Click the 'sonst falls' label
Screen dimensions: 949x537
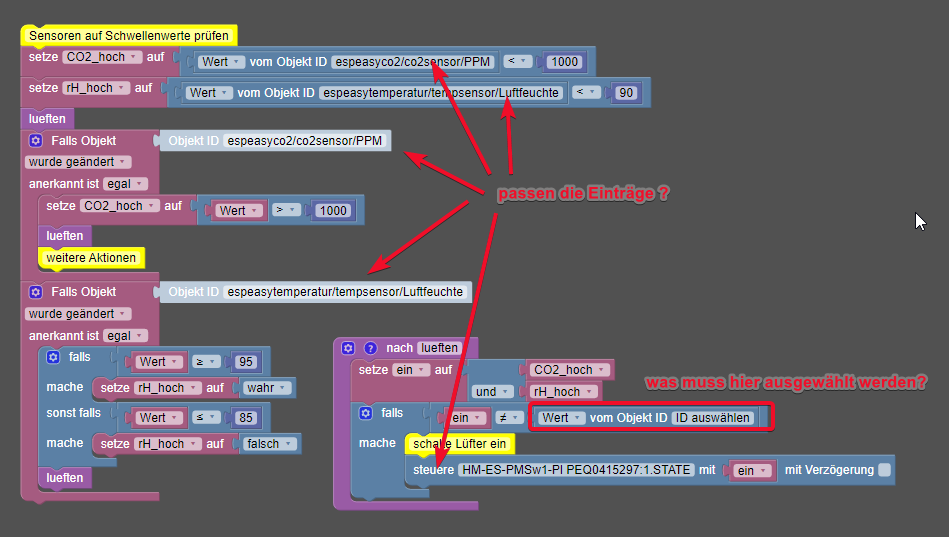[74, 413]
